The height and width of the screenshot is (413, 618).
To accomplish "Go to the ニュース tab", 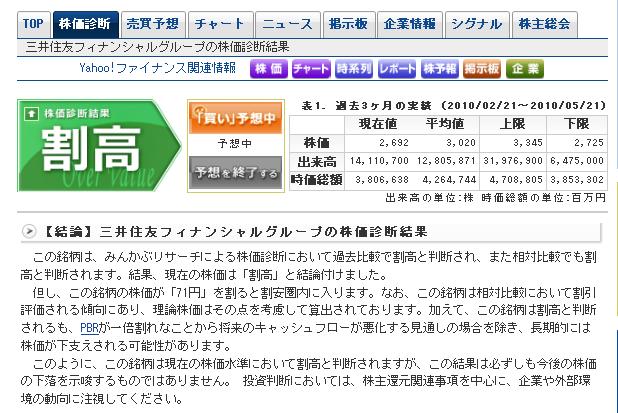I will [288, 24].
